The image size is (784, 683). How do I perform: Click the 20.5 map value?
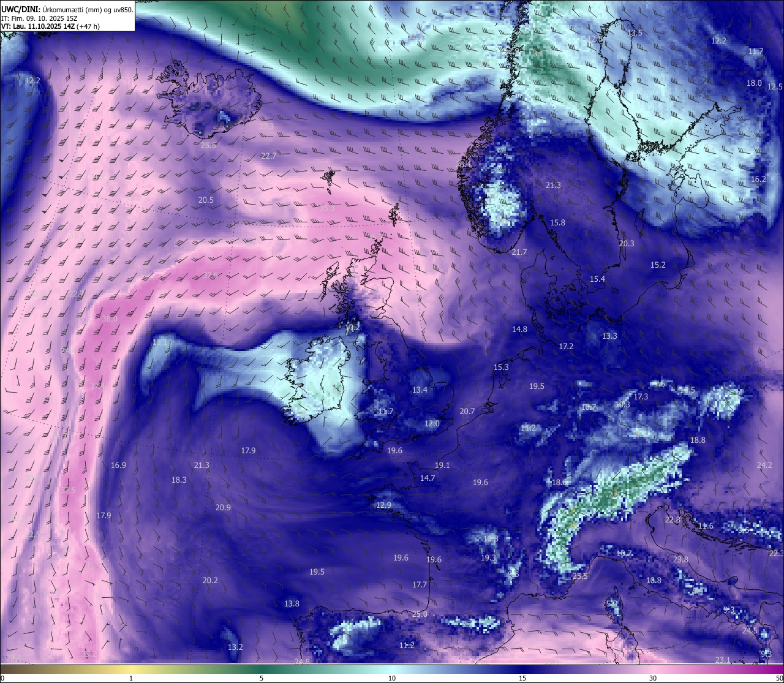point(206,200)
